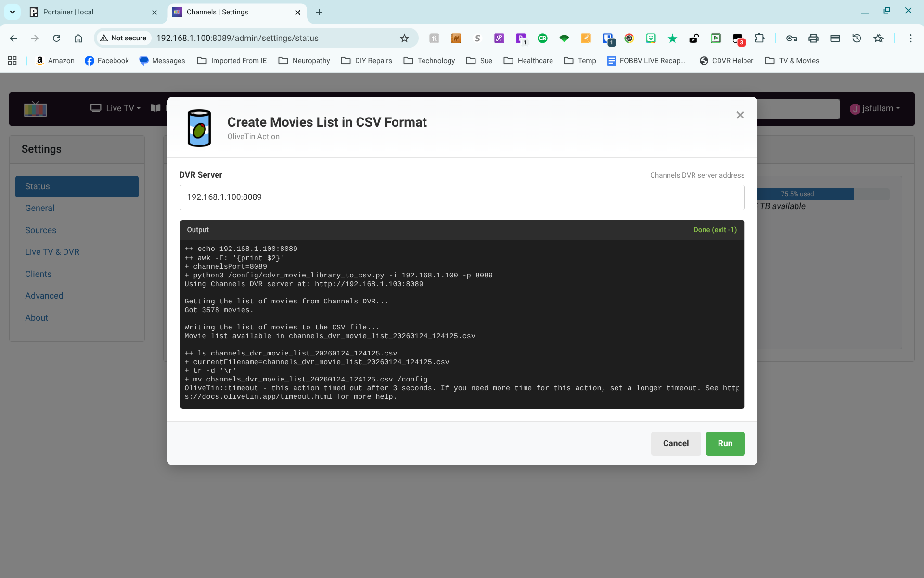Open the Technology bookmarks folder

[429, 61]
